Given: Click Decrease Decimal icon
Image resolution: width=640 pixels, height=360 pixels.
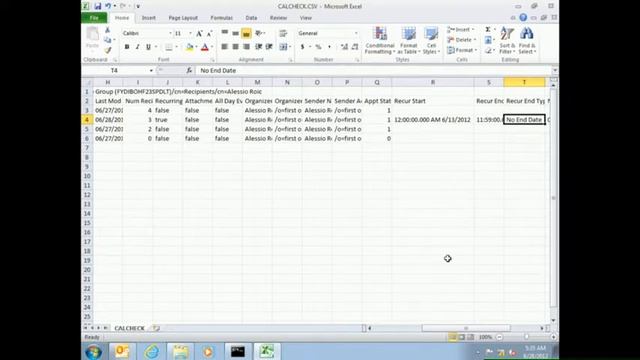Looking at the screenshot, I should (355, 47).
